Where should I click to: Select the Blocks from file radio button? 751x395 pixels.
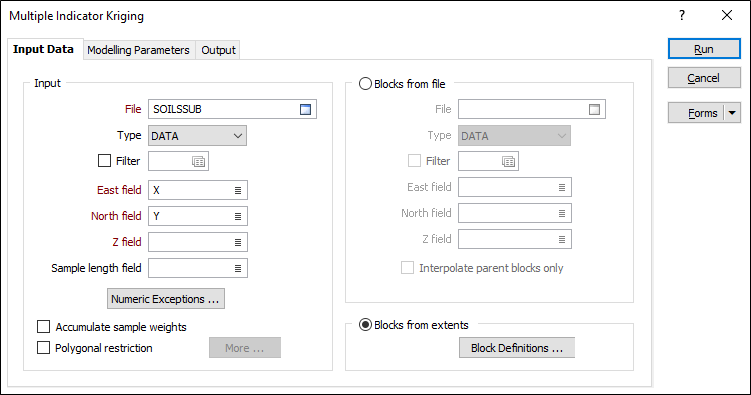coord(365,84)
